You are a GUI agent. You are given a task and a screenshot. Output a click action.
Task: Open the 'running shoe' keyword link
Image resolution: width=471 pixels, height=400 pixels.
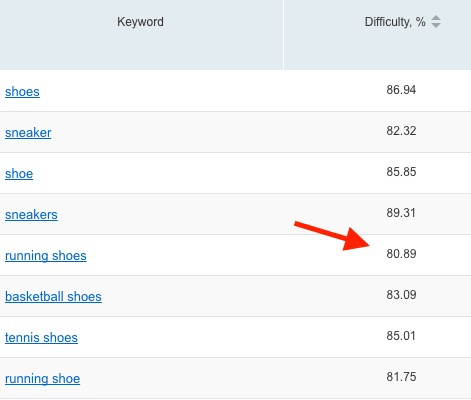pos(42,379)
